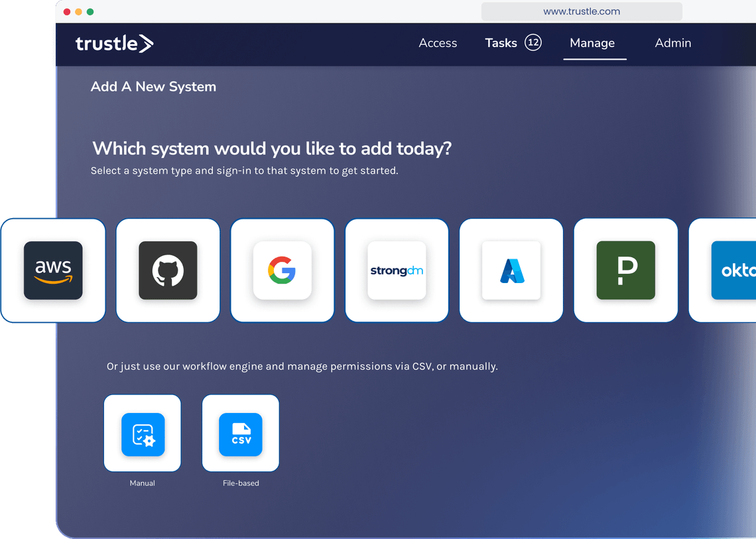Click the 12 tasks count badge

click(x=533, y=42)
